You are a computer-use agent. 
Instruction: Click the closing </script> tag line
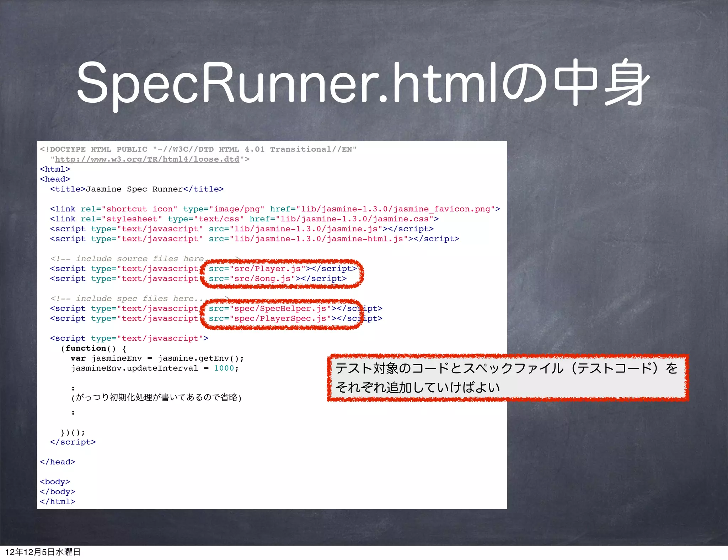(x=73, y=442)
